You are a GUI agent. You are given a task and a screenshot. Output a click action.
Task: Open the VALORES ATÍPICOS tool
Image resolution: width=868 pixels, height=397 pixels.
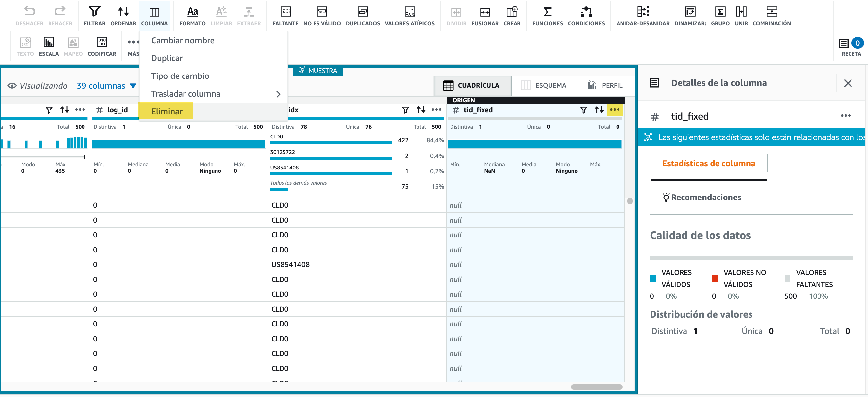point(409,15)
